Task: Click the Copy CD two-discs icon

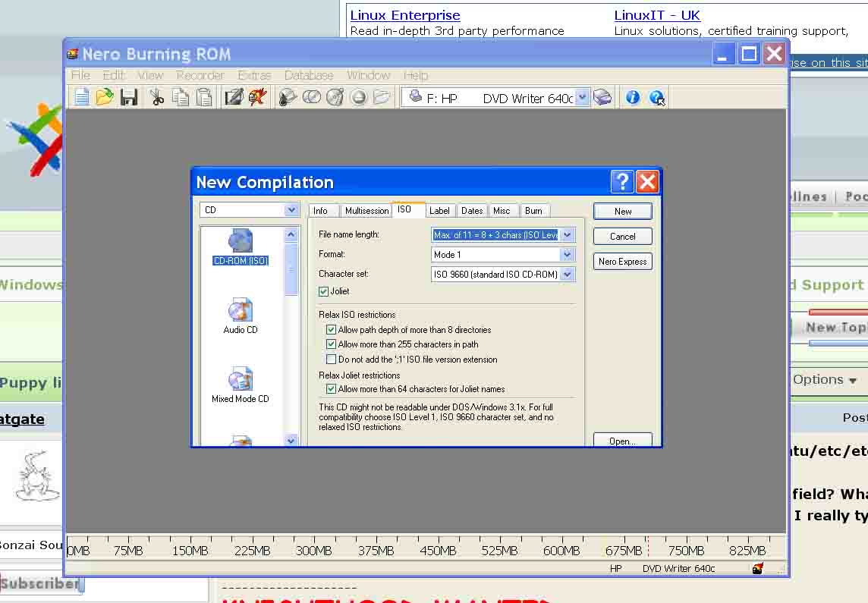Action: point(312,97)
